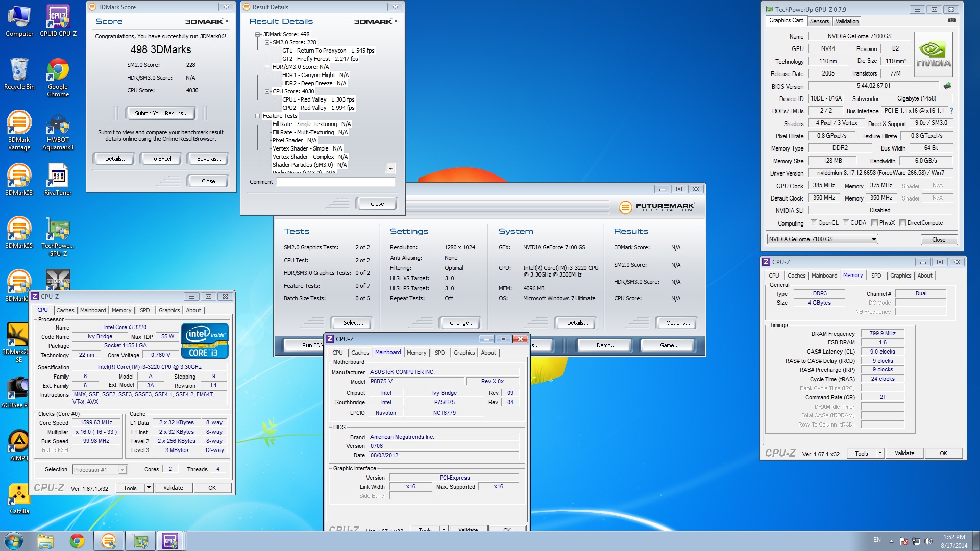Select the 3DMark05 desktop icon
Viewport: 980px width, 551px height.
pos(19,233)
